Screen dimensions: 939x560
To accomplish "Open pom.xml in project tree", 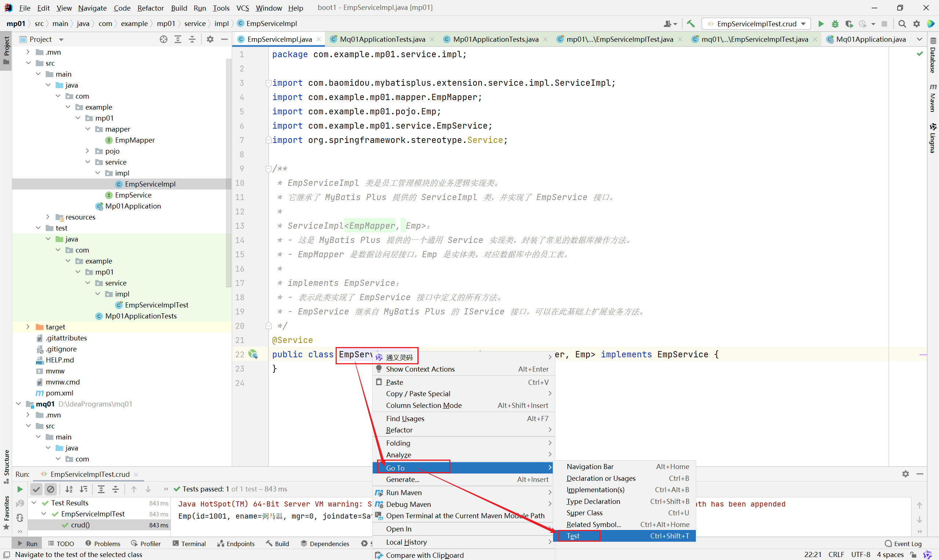I will point(59,393).
